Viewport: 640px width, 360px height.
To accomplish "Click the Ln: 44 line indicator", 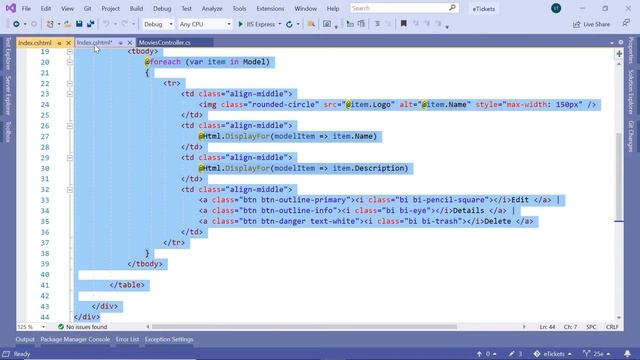I will [547, 327].
